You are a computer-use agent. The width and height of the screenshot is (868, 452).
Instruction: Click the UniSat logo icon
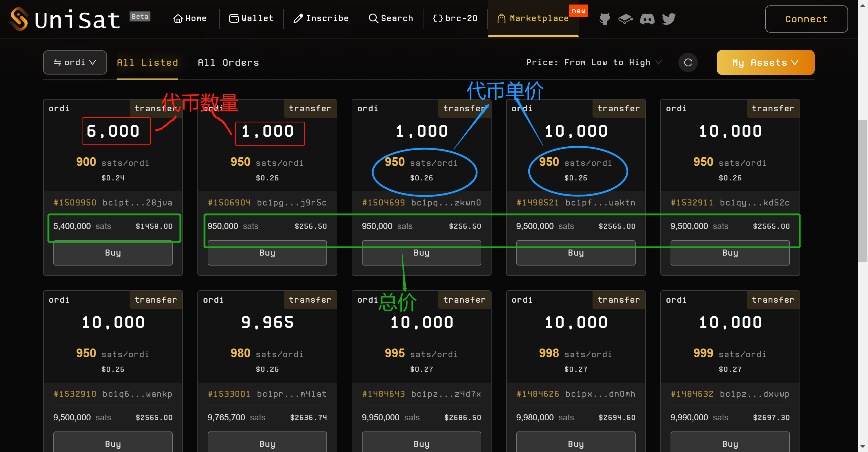(19, 19)
